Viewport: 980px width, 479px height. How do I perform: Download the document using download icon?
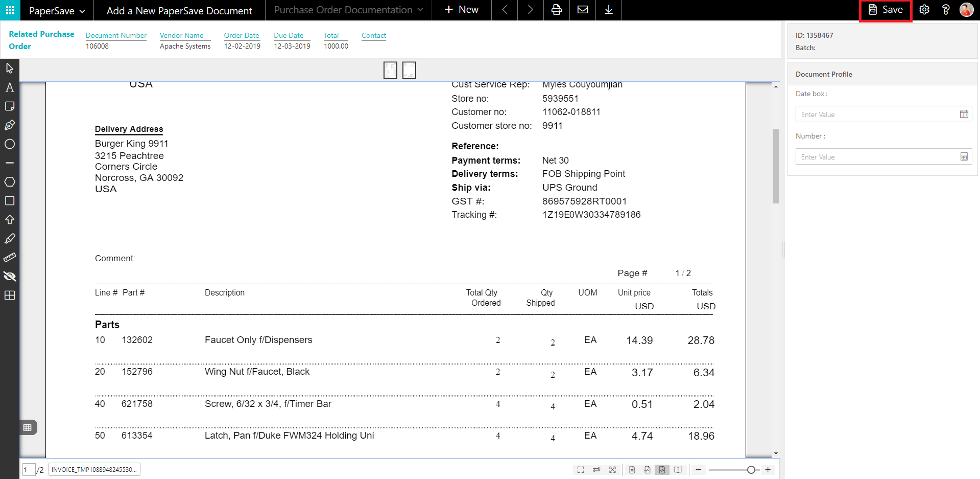pyautogui.click(x=609, y=10)
